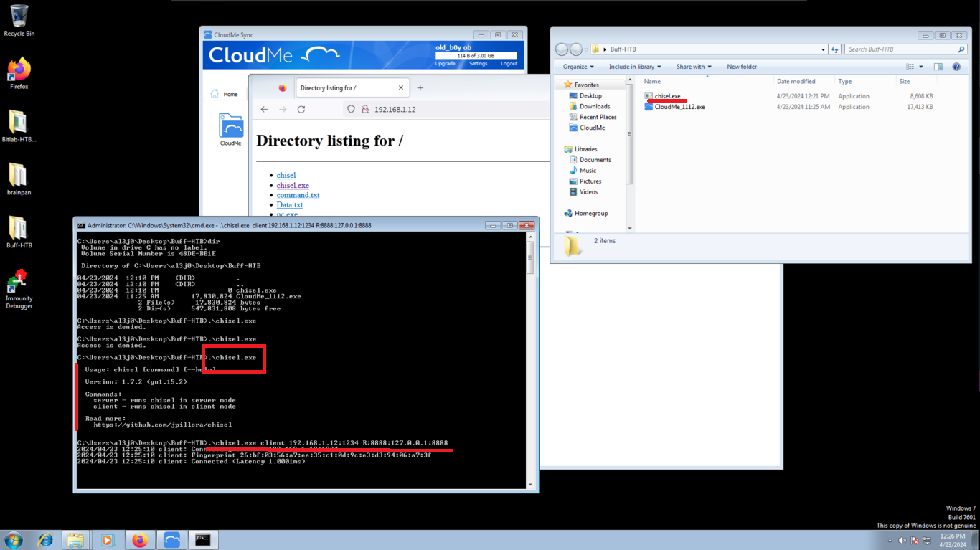The width and height of the screenshot is (980, 550).
Task: Click the Change your view icon
Action: (x=910, y=67)
